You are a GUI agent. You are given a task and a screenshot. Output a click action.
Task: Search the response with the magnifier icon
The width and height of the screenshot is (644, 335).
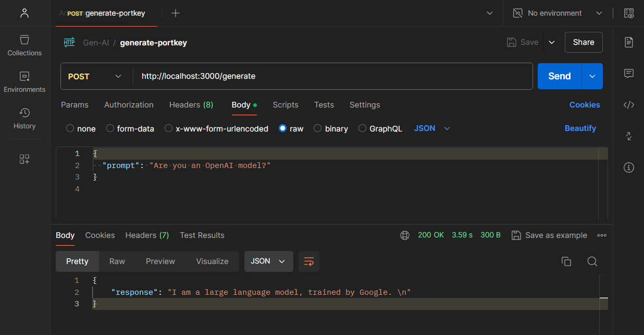(x=592, y=261)
